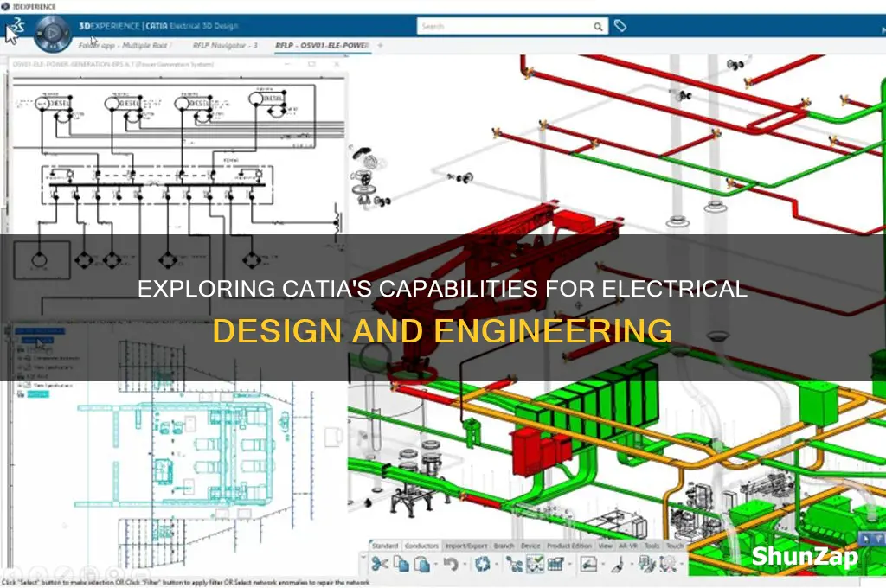This screenshot has width=886, height=588.
Task: Close the Power Generation System schematic window
Action: click(x=337, y=64)
